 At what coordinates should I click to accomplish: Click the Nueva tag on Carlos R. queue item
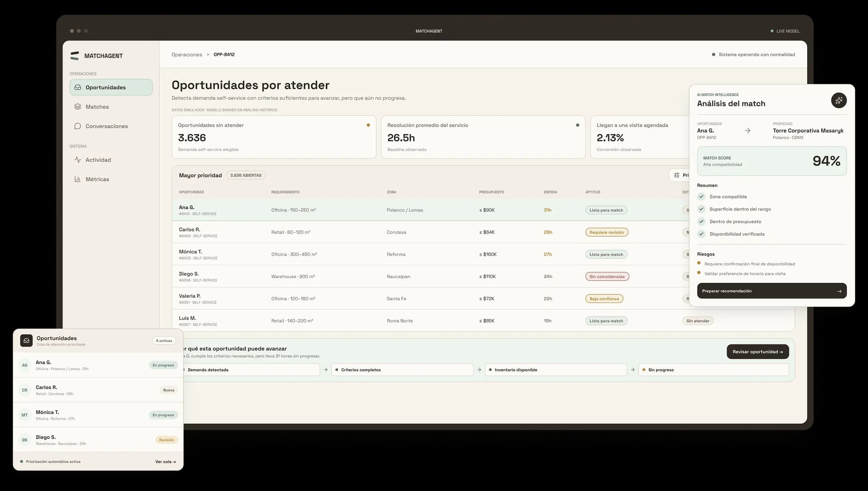(168, 390)
